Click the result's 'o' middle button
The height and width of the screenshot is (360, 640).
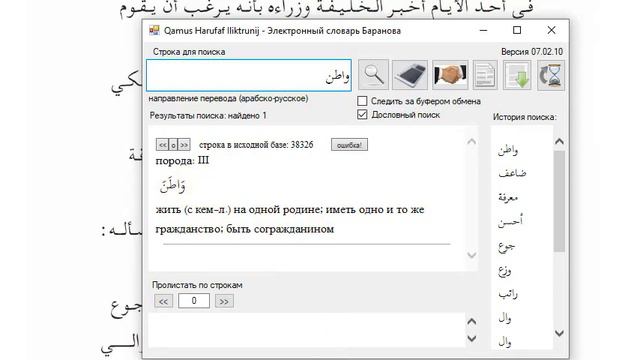pyautogui.click(x=173, y=145)
